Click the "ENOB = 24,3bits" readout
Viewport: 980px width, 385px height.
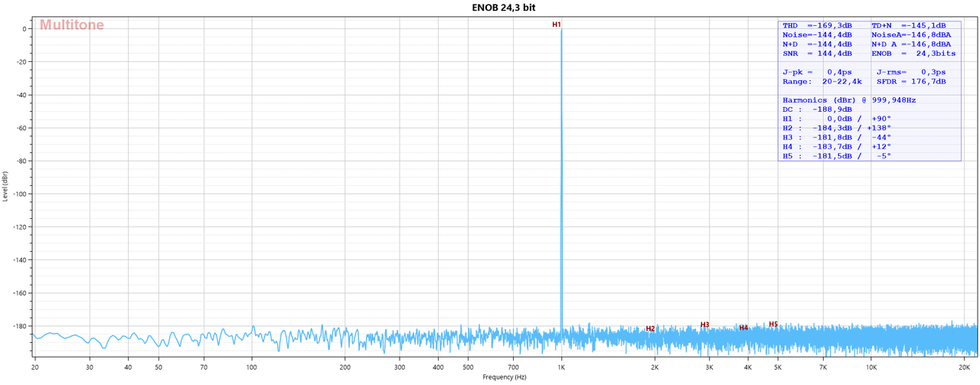(x=913, y=54)
